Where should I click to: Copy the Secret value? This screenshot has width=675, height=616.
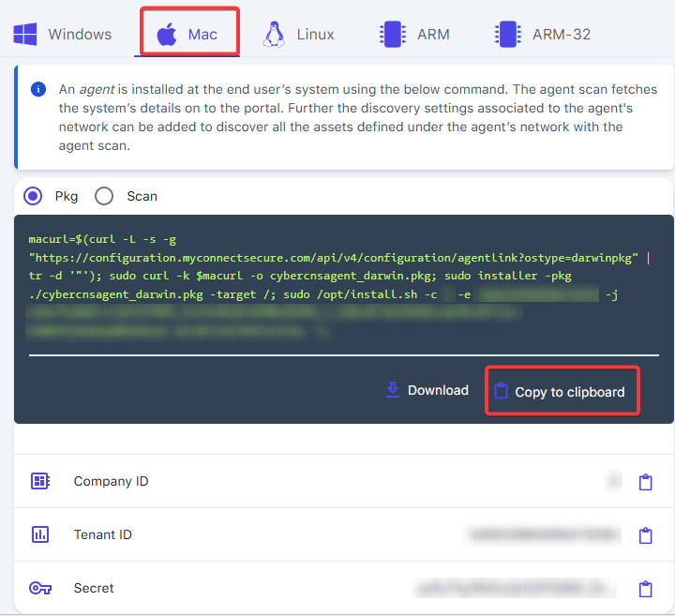645,589
